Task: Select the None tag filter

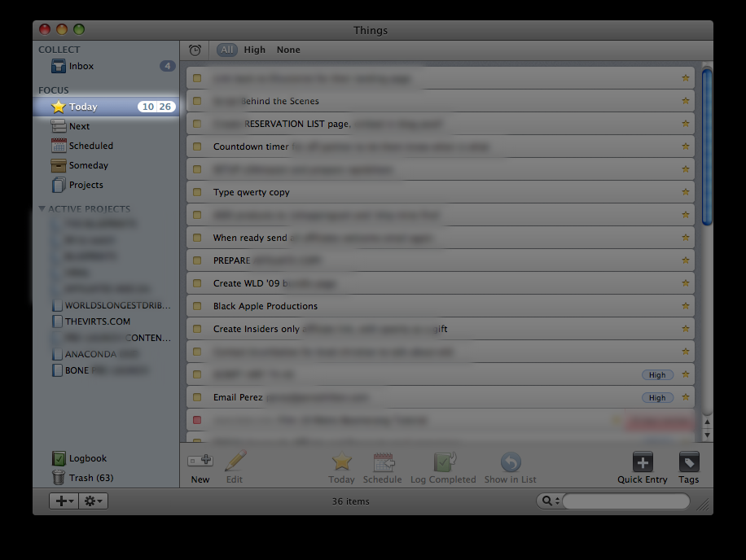Action: coord(288,50)
